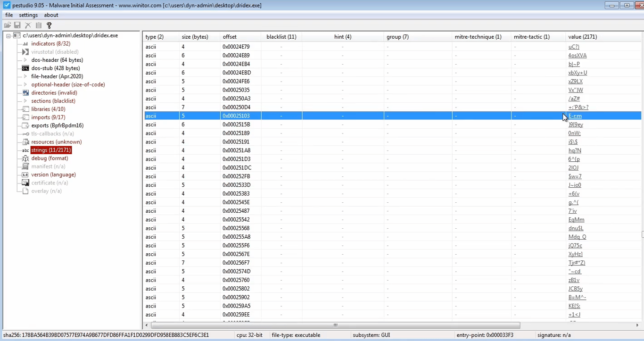Image resolution: width=644 pixels, height=341 pixels.
Task: Click the indicators bar-chart icon
Action: click(x=25, y=44)
